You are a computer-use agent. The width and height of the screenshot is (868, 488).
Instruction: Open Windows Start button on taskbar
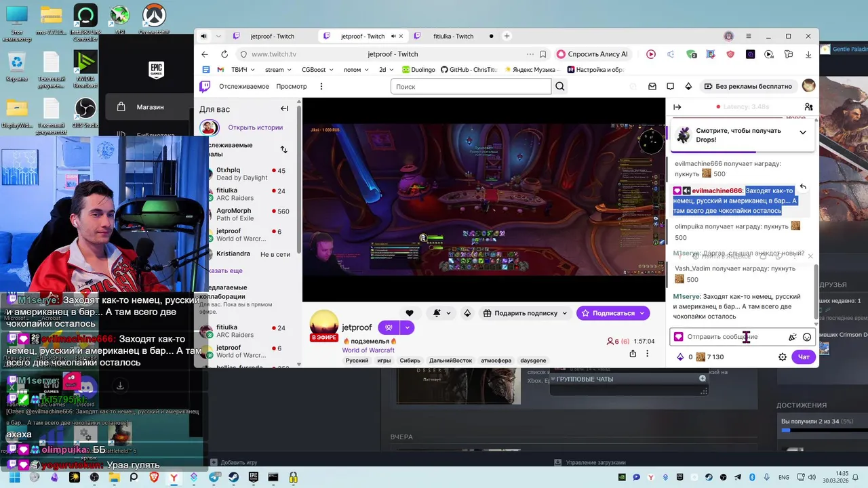coord(14,477)
